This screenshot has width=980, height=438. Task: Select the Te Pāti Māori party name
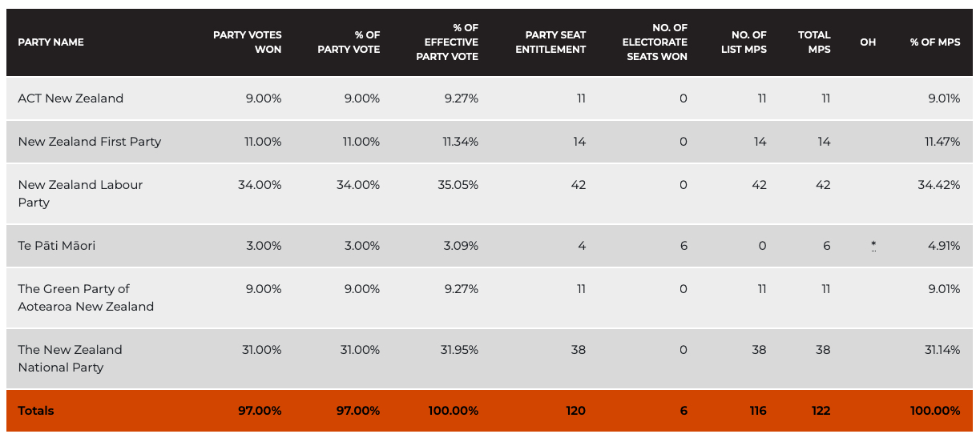pyautogui.click(x=57, y=246)
